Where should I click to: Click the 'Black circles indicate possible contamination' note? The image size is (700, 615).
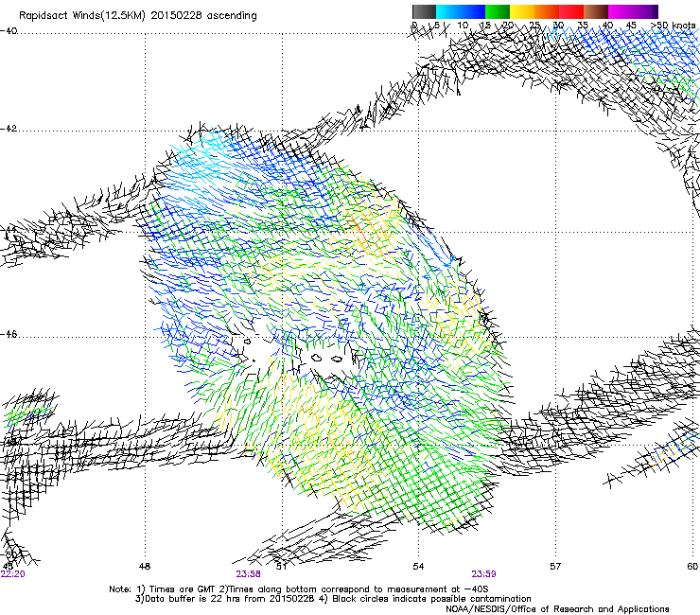point(431,599)
